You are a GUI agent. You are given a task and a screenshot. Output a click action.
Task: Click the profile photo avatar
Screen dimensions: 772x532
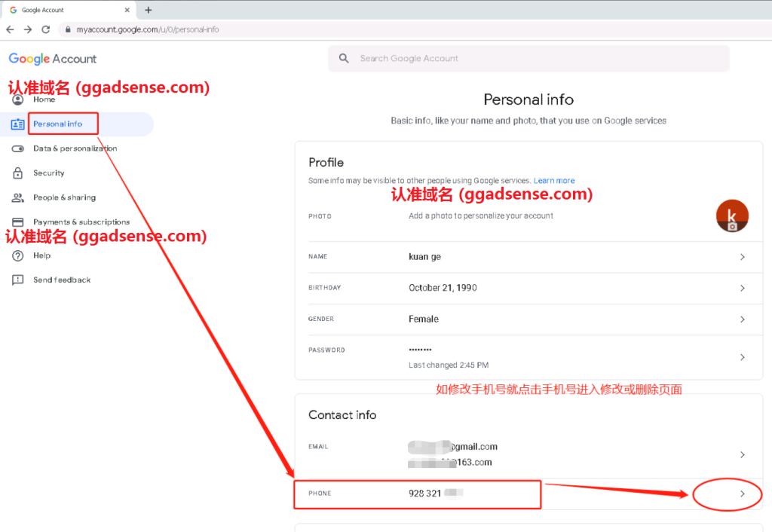(731, 216)
